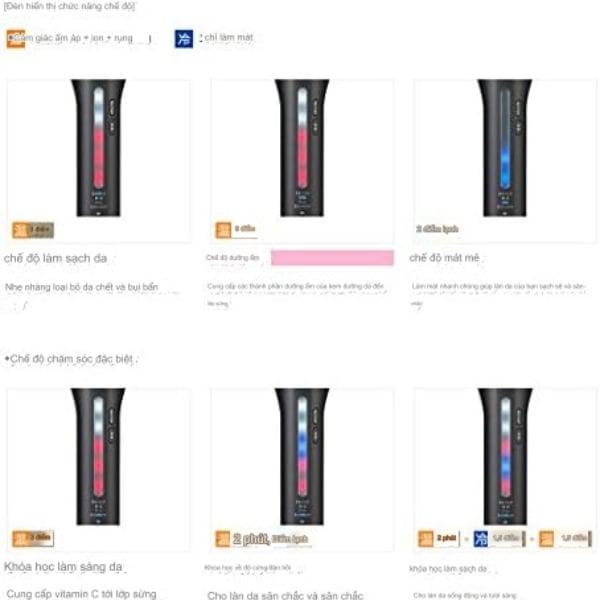Open the clean skin course device image
Viewport: 600px width, 600px height.
click(x=505, y=457)
